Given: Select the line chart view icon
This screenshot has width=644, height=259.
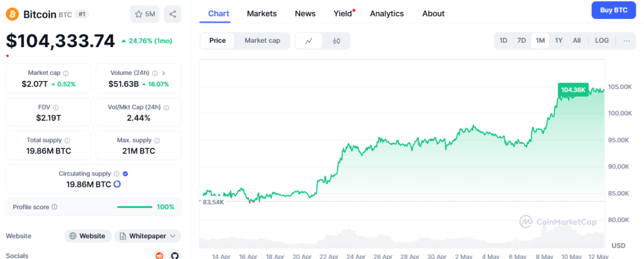Looking at the screenshot, I should 309,41.
